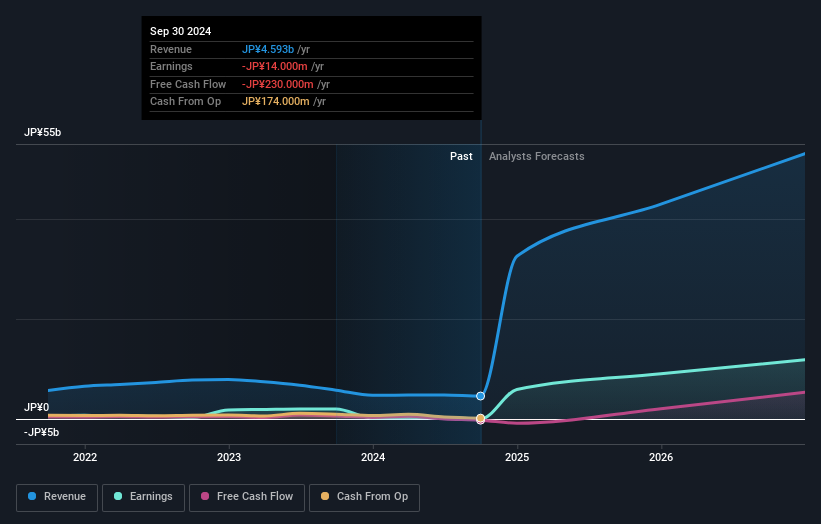
Task: Toggle the Cash From Op legend series
Action: pos(364,497)
